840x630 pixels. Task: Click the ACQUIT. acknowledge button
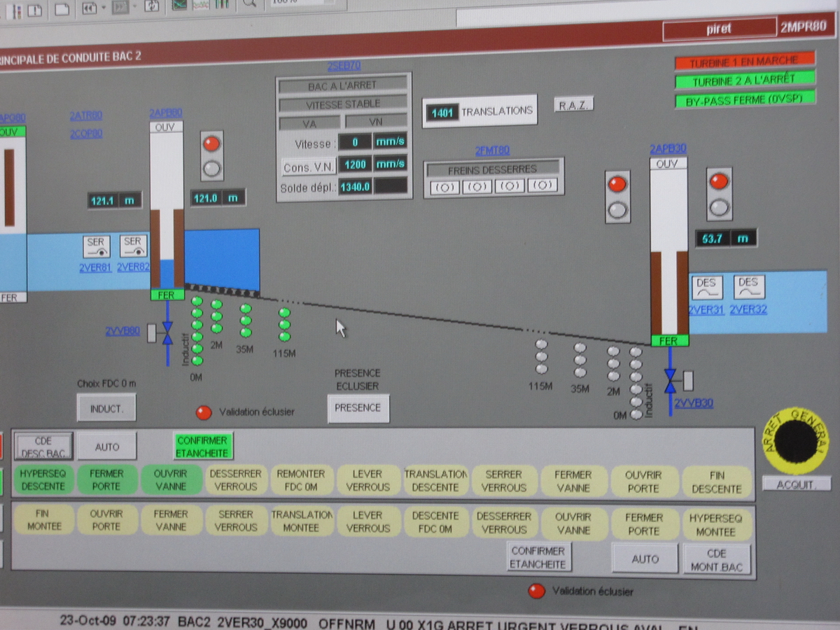pyautogui.click(x=796, y=484)
